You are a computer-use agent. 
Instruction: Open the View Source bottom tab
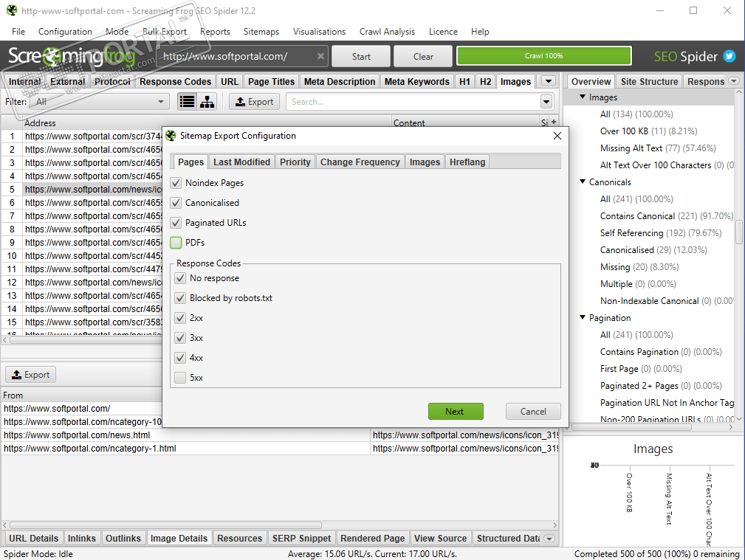pyautogui.click(x=441, y=538)
